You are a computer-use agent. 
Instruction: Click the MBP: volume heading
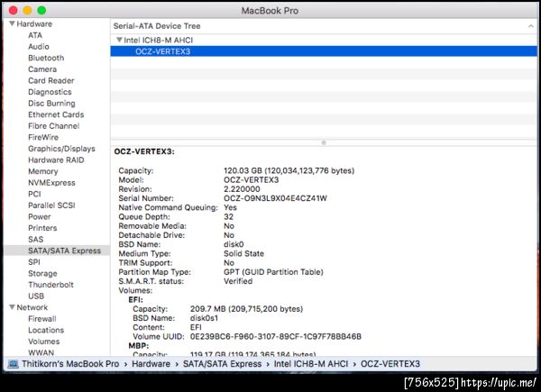click(139, 345)
